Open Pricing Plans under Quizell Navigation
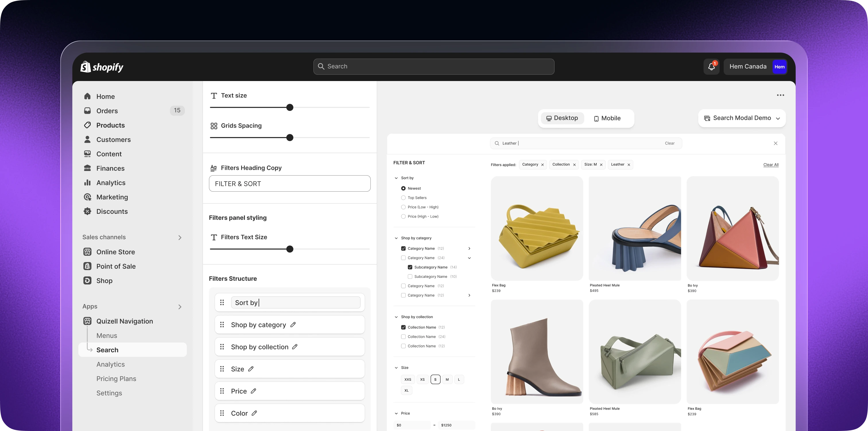The width and height of the screenshot is (868, 431). coord(116,379)
